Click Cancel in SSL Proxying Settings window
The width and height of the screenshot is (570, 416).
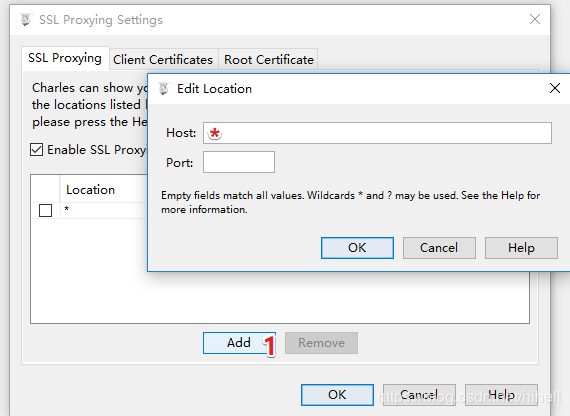point(419,395)
